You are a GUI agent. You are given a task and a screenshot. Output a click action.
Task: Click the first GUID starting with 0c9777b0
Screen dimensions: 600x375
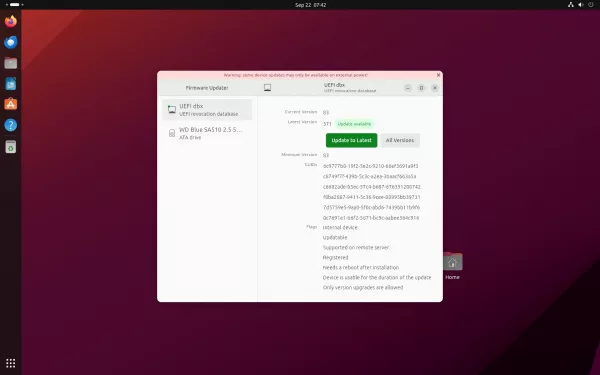click(370, 166)
